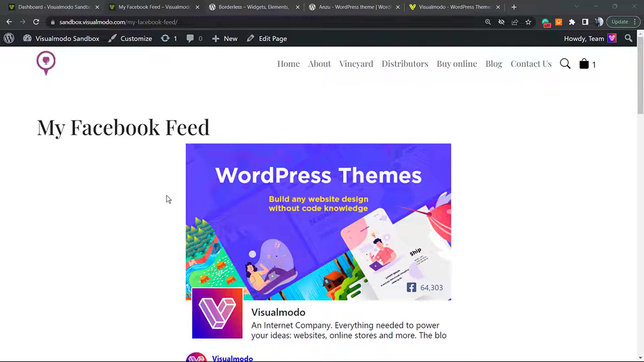
Task: Click the page vertical scrollbar thumb
Action: [640, 75]
